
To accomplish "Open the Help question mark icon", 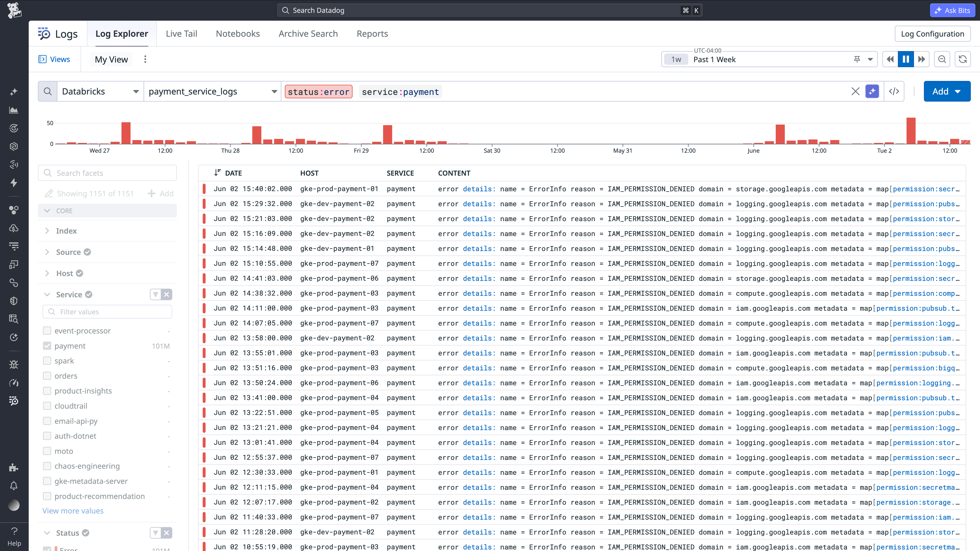I will click(14, 531).
